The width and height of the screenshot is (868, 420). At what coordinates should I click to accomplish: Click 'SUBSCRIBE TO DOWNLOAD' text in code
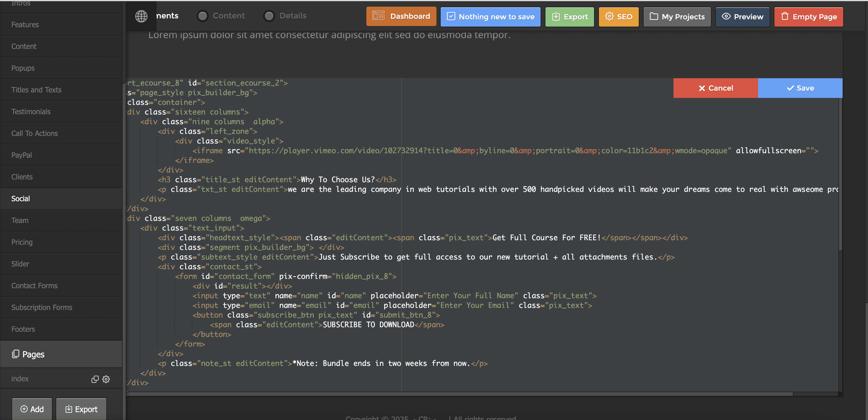click(368, 325)
